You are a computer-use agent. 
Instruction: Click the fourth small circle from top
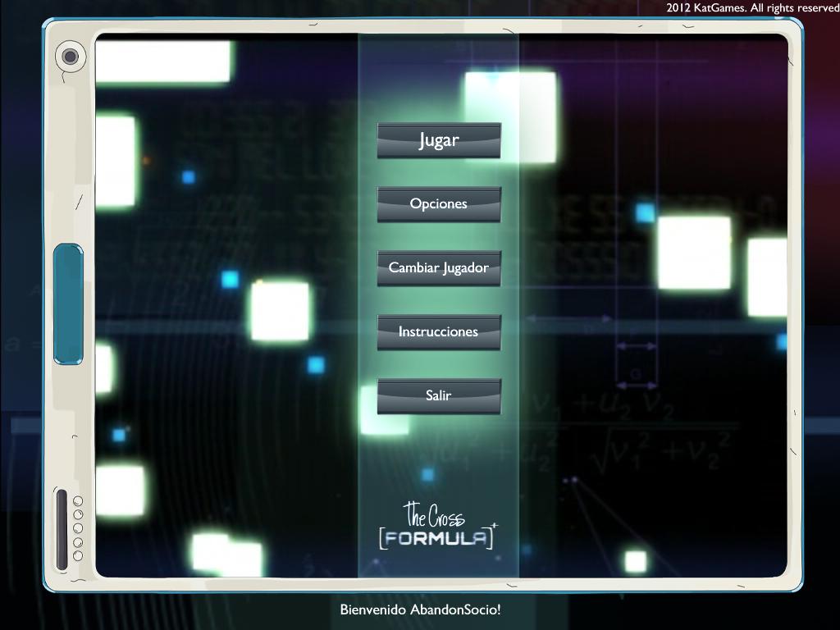pos(78,542)
